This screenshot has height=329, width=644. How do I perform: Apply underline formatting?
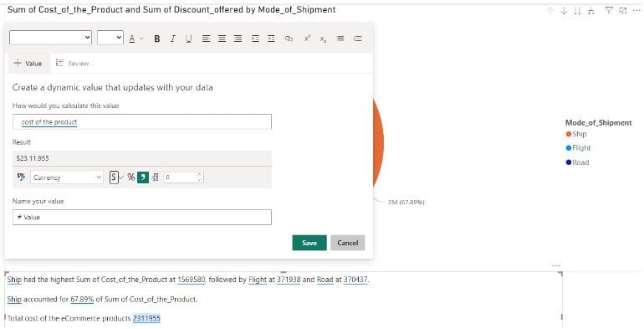coord(188,39)
